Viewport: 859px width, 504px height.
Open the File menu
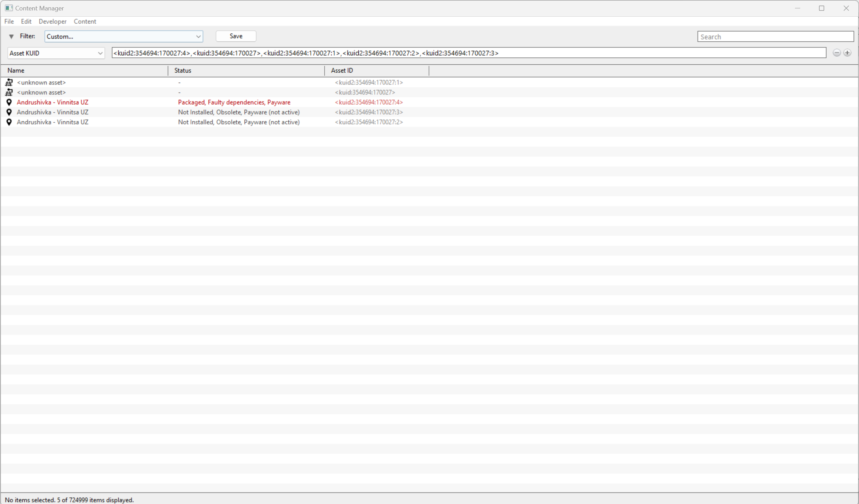tap(9, 22)
